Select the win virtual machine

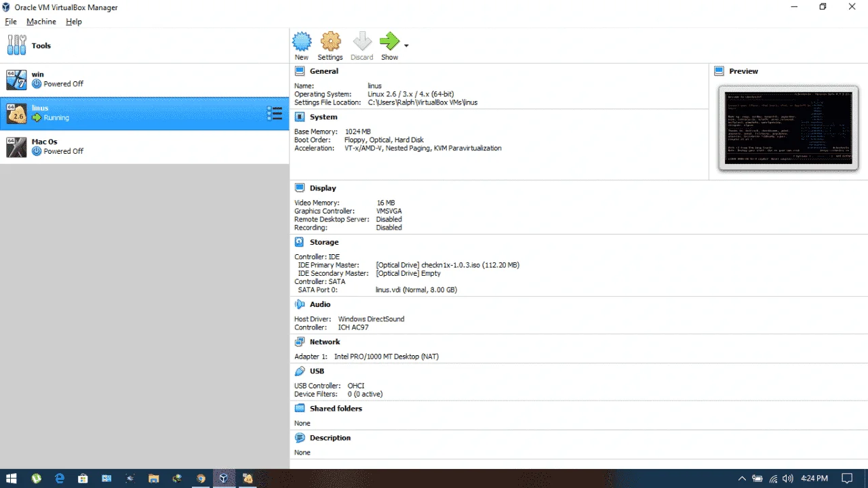(144, 79)
